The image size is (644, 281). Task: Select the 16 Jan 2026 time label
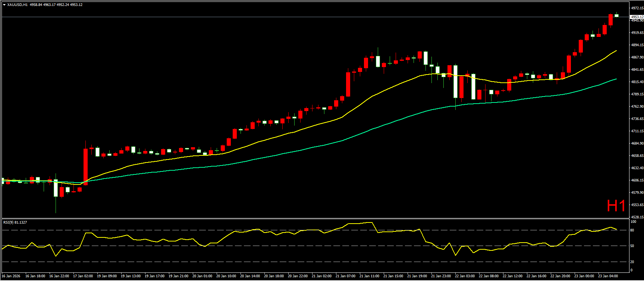click(x=11, y=276)
